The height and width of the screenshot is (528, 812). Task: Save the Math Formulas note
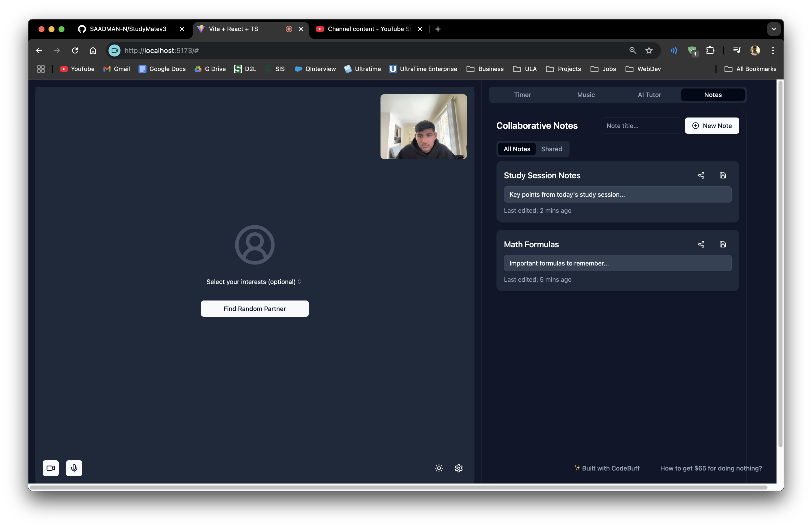722,244
